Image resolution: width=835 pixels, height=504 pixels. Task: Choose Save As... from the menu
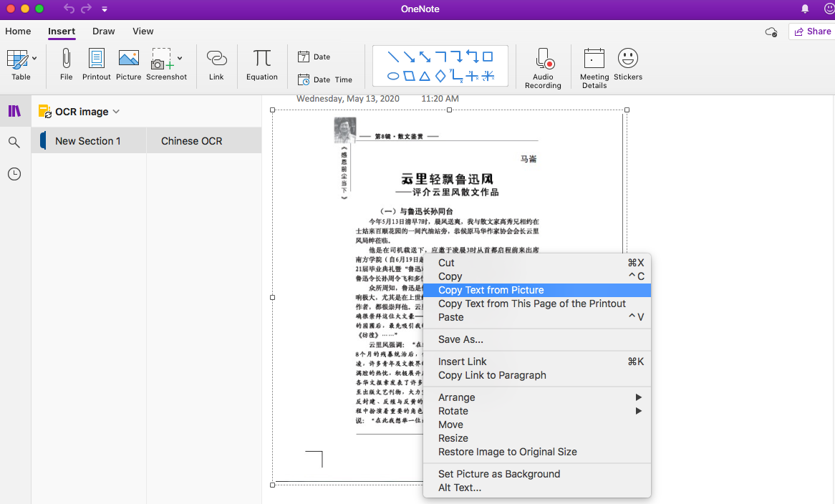coord(537,339)
